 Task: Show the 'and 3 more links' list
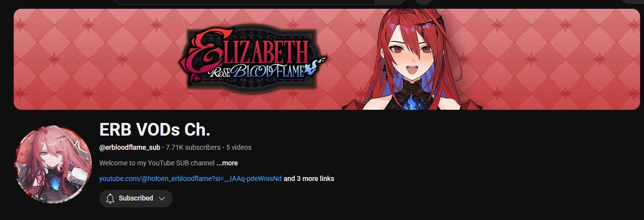(309, 179)
